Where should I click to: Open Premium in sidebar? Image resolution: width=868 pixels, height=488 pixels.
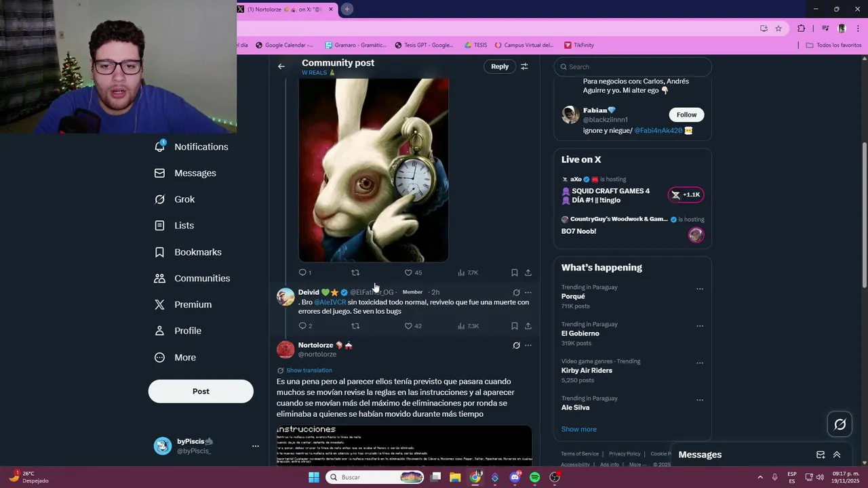183,305
